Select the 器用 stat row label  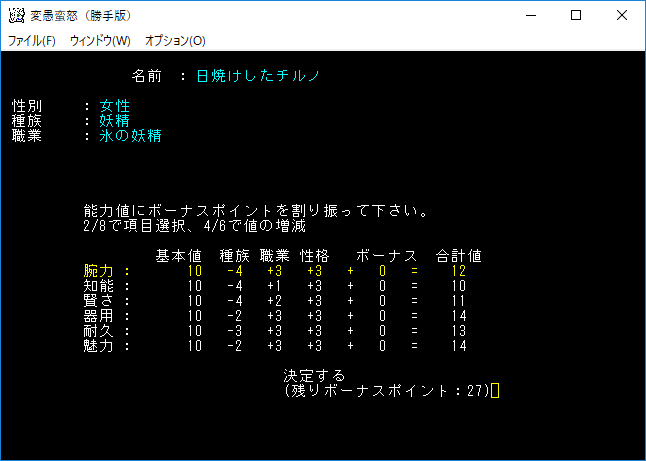[x=98, y=316]
